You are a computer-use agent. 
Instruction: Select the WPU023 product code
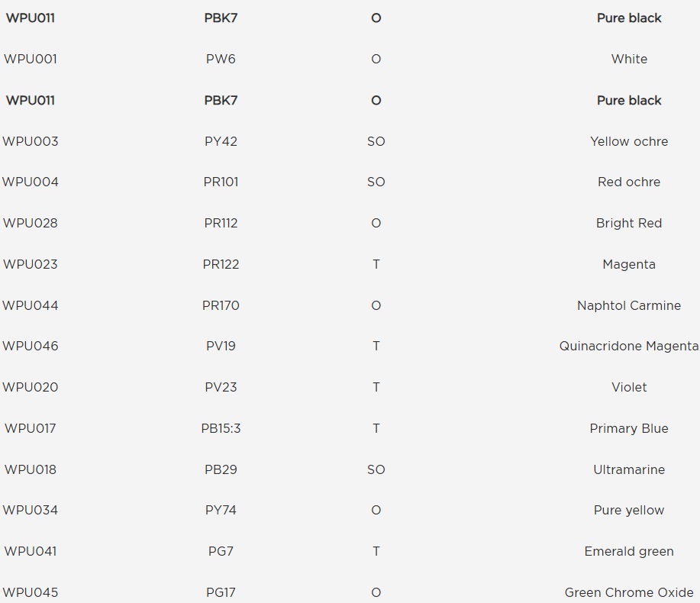(31, 264)
